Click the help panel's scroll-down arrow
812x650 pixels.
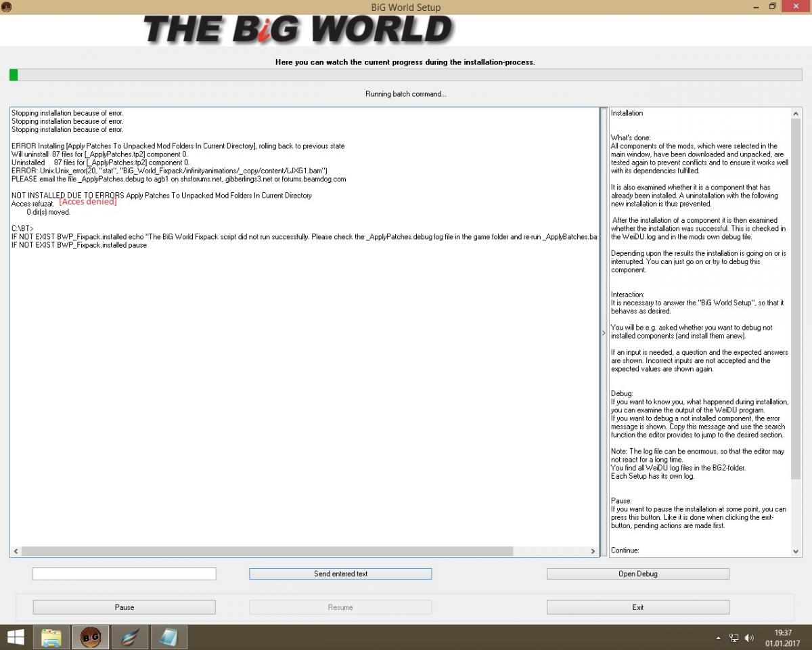pyautogui.click(x=796, y=551)
